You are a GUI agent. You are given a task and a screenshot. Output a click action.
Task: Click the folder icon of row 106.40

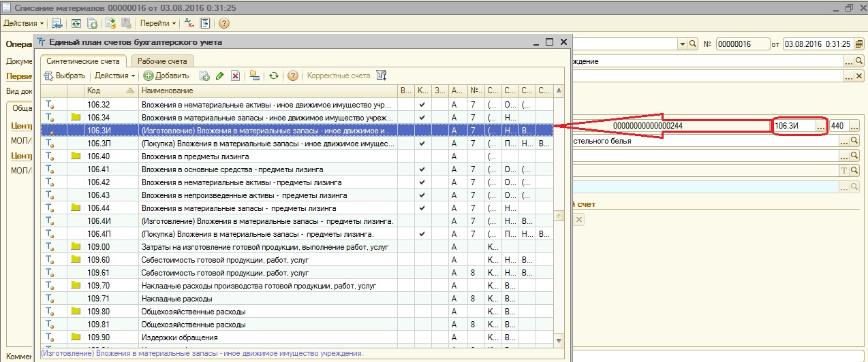[76, 157]
